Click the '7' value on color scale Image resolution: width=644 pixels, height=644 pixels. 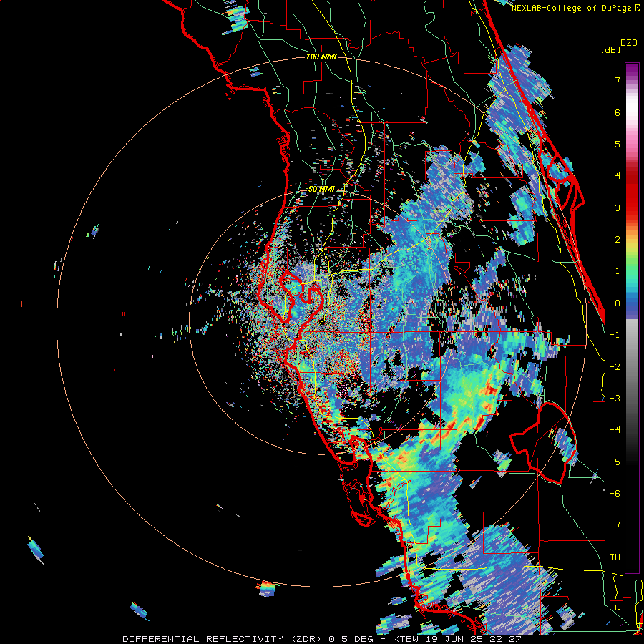[x=618, y=80]
